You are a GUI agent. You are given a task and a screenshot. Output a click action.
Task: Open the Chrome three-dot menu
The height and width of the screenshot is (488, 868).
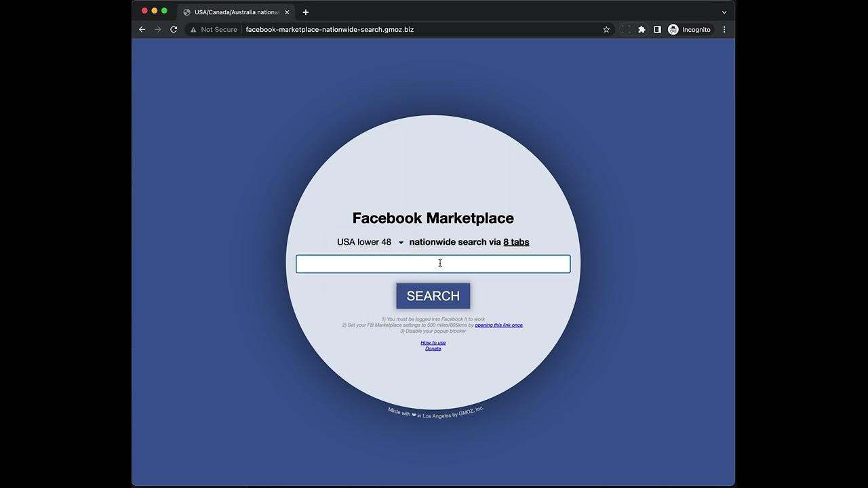[x=724, y=30]
